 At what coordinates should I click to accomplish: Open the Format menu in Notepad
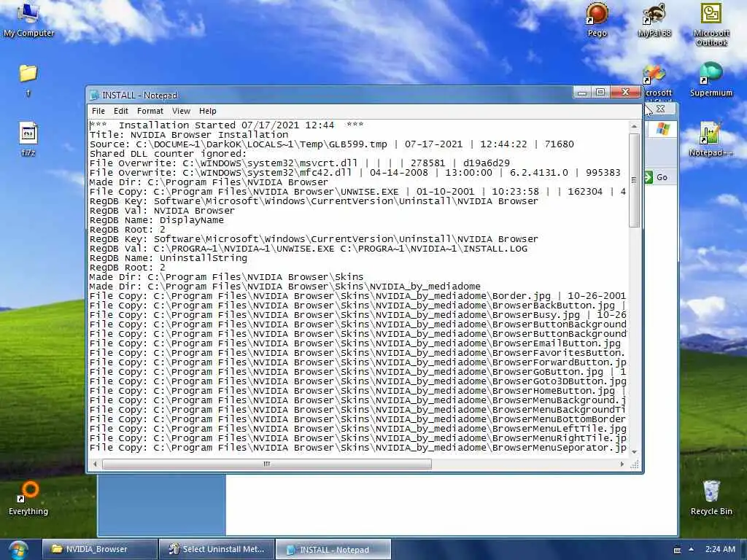150,111
